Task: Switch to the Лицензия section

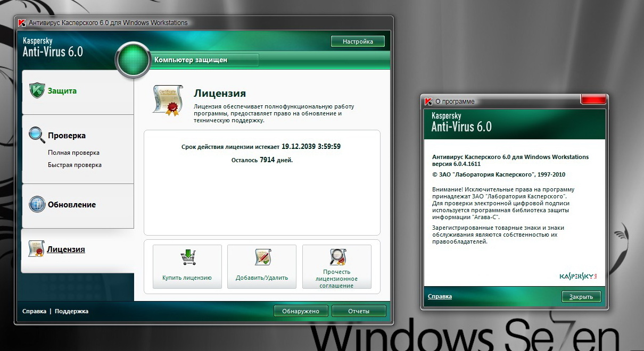Action: (x=78, y=250)
